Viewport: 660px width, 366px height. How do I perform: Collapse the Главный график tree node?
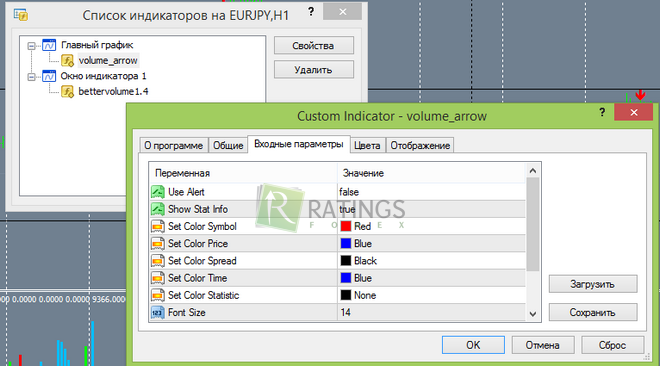[x=32, y=46]
